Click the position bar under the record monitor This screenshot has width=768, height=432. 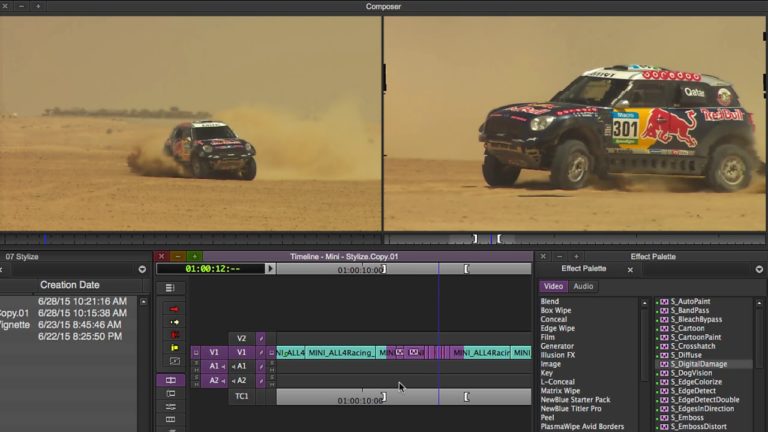click(x=575, y=239)
